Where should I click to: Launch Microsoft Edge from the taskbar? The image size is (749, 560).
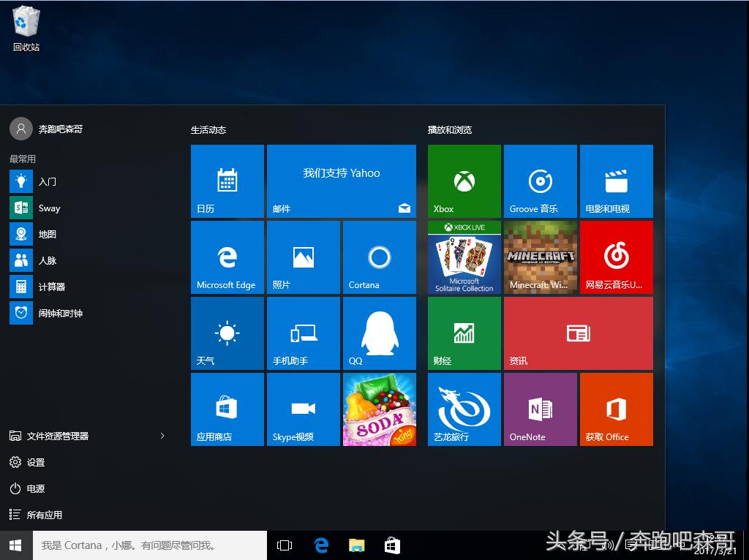pos(320,545)
